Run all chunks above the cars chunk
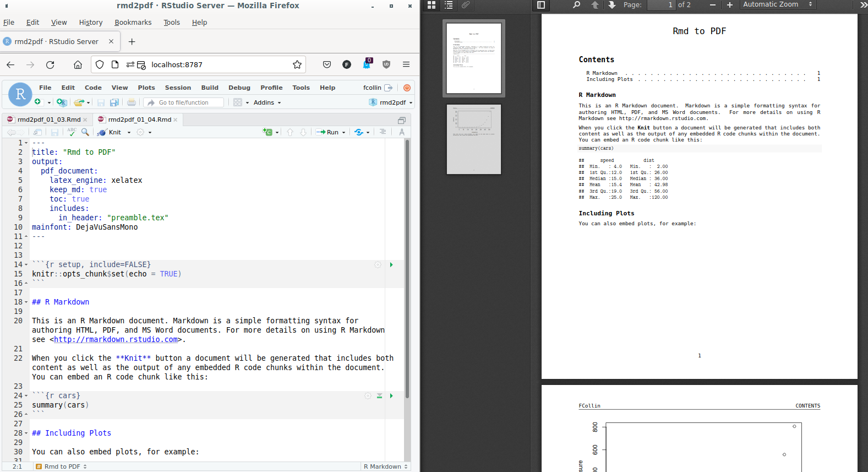 click(379, 396)
